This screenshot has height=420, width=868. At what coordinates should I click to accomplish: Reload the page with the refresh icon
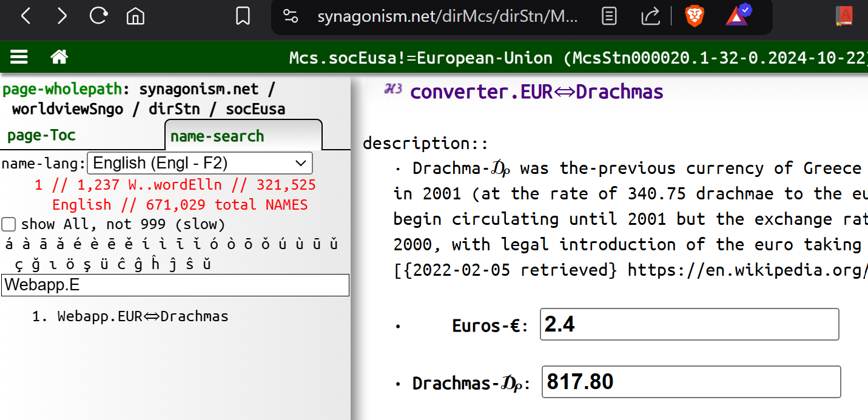coord(98,16)
